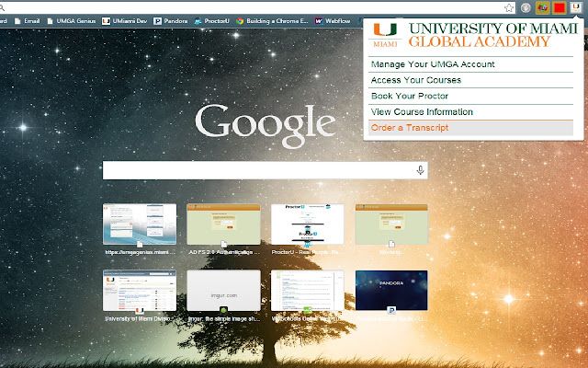This screenshot has height=368, width=588.
Task: Choose View Course Information
Action: (x=470, y=112)
